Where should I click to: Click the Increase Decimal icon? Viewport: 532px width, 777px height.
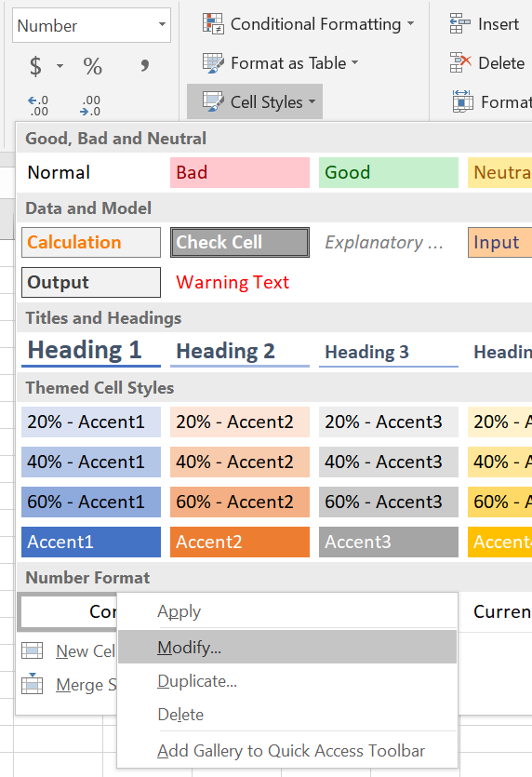[37, 105]
